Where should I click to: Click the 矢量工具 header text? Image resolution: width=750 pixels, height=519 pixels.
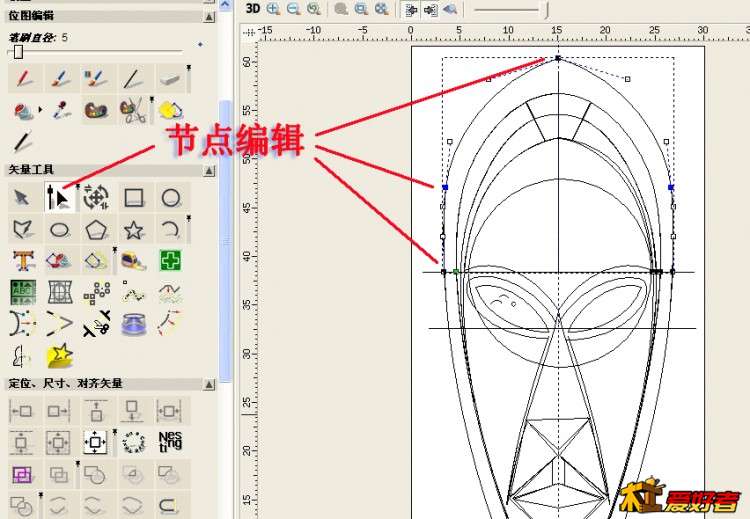pos(31,170)
